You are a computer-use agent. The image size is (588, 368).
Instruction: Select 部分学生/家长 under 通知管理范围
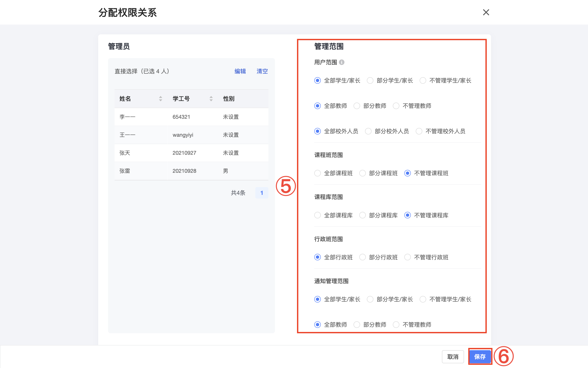click(x=370, y=299)
